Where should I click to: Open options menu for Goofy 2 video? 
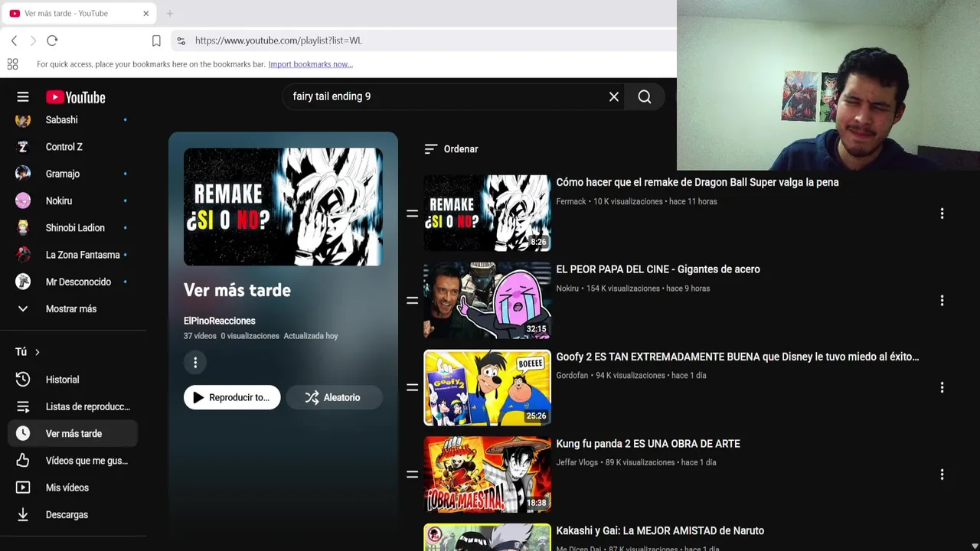coord(942,388)
